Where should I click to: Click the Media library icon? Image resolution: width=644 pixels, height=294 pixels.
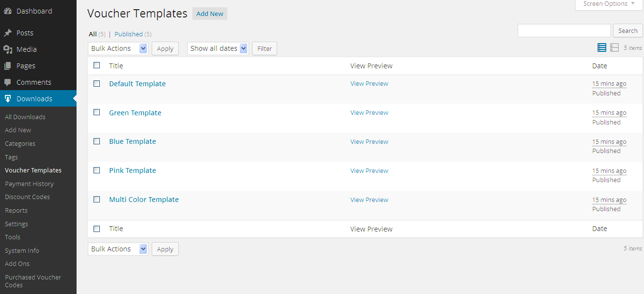pos(8,49)
